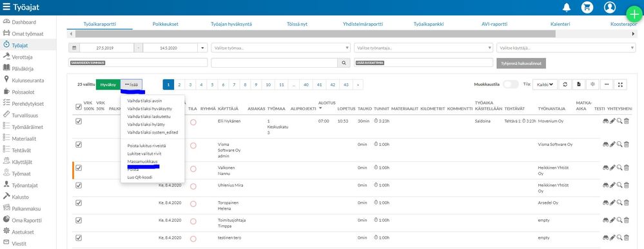This screenshot has width=644, height=249.
Task: Delete testinen tero's entry with the trash icon
Action: coord(627,237)
